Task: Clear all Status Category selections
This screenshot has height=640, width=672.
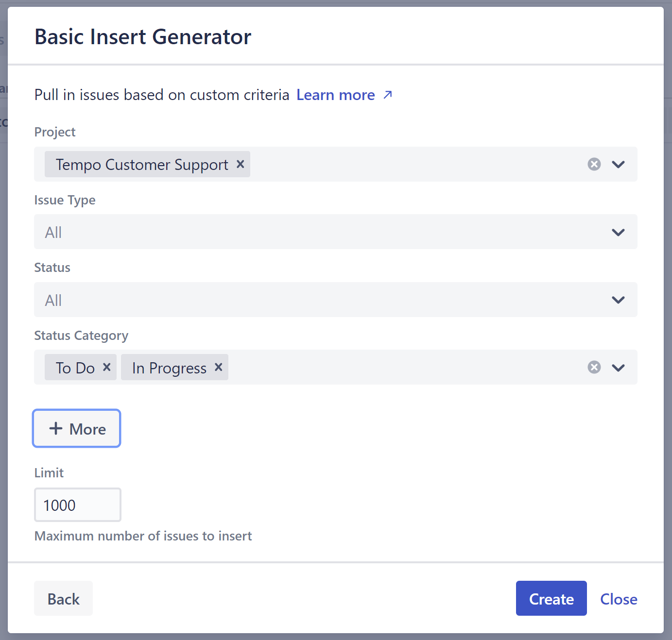Action: (594, 367)
